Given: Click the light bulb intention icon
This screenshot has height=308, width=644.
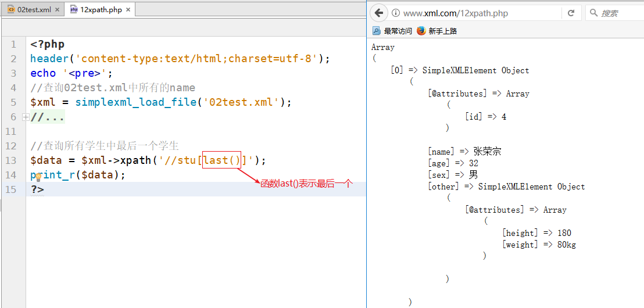Looking at the screenshot, I should [x=38, y=177].
